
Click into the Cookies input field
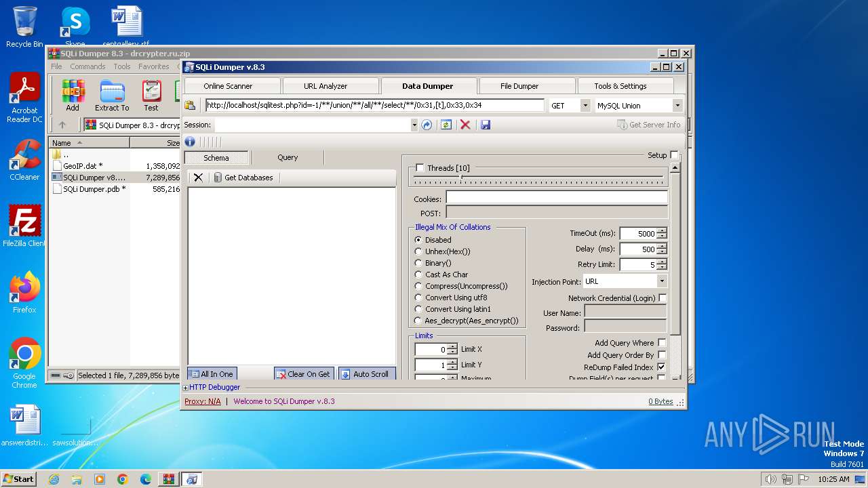(x=557, y=198)
